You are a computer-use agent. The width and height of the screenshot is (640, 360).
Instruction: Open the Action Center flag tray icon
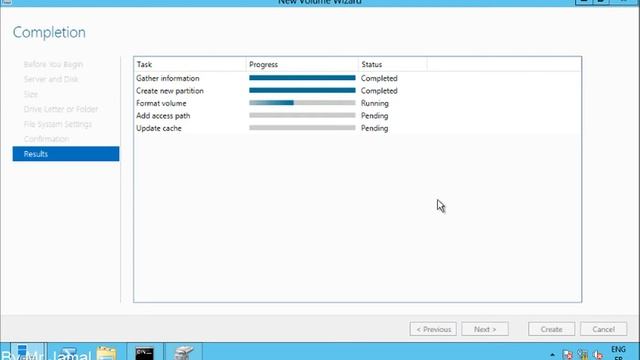tap(567, 355)
